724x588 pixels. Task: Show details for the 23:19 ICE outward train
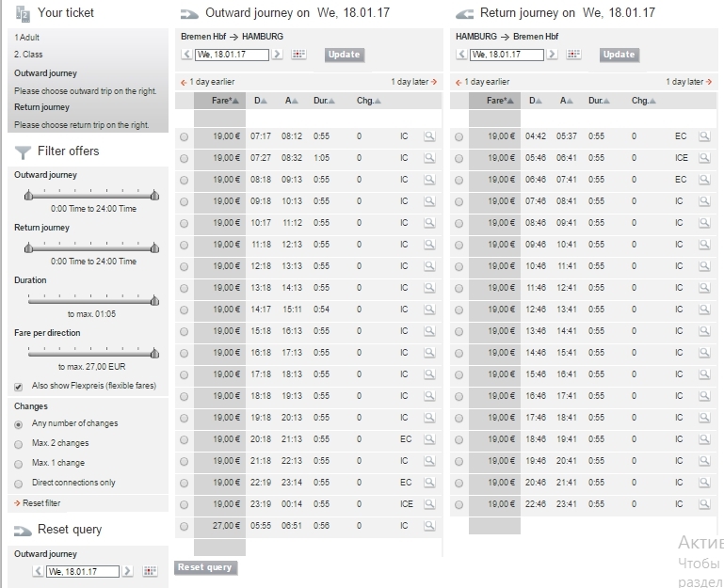[429, 504]
